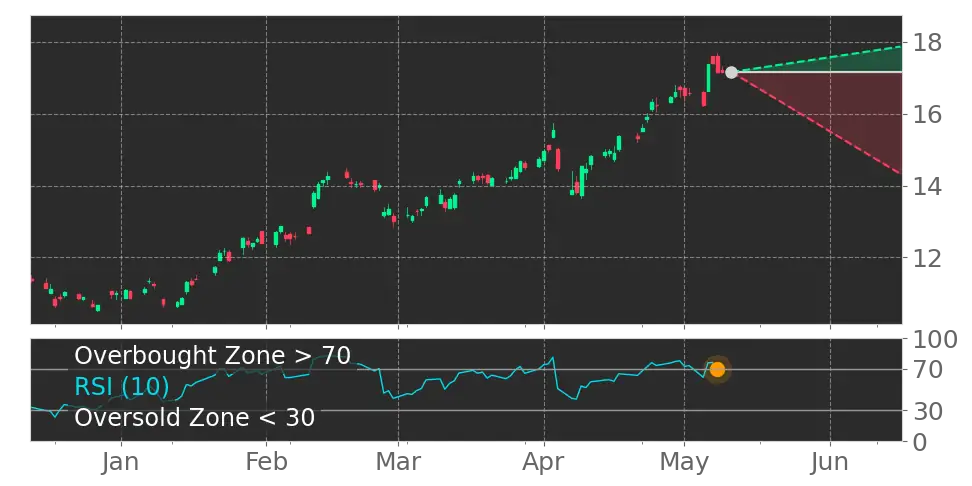Click the 'May' month axis label
The height and width of the screenshot is (486, 972).
pos(685,463)
